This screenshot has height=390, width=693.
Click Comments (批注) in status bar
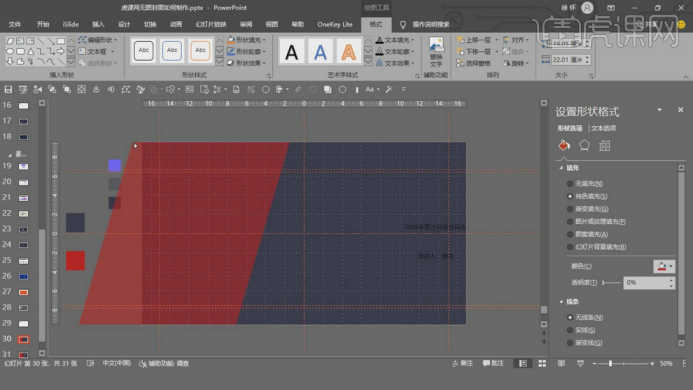[x=493, y=363]
